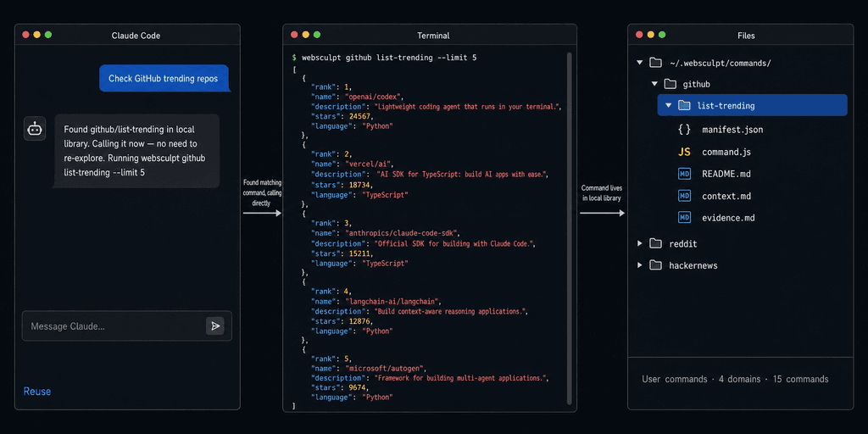
Task: Close the Claude Code window with red button
Action: click(x=25, y=34)
